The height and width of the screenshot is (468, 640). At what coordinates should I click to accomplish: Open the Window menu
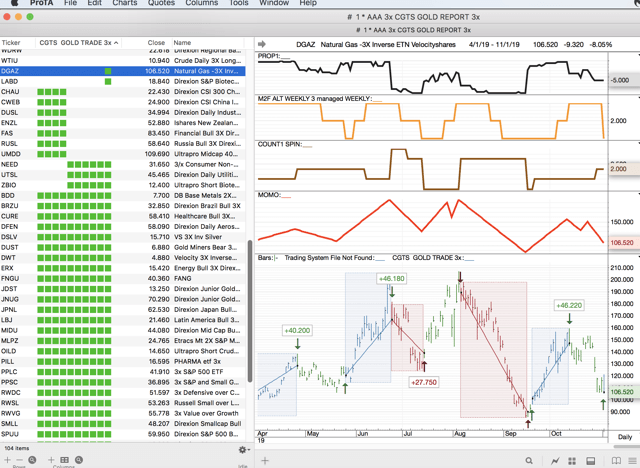coord(274,3)
